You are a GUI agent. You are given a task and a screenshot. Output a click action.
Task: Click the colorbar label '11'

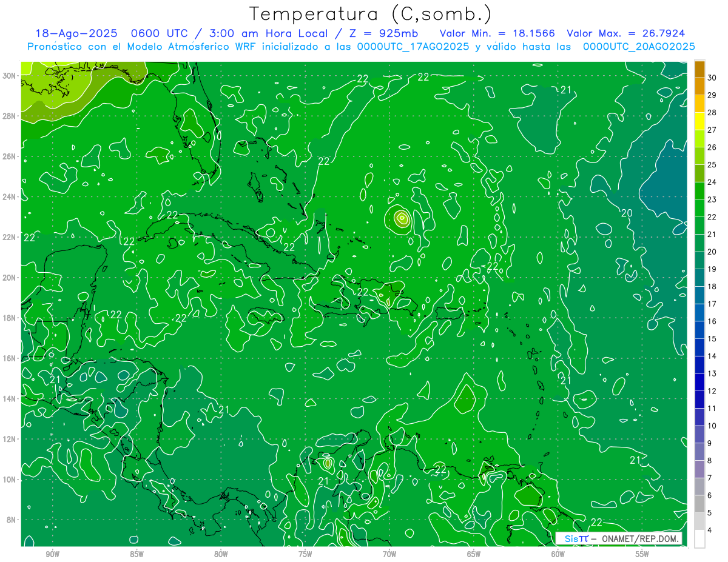click(x=712, y=408)
